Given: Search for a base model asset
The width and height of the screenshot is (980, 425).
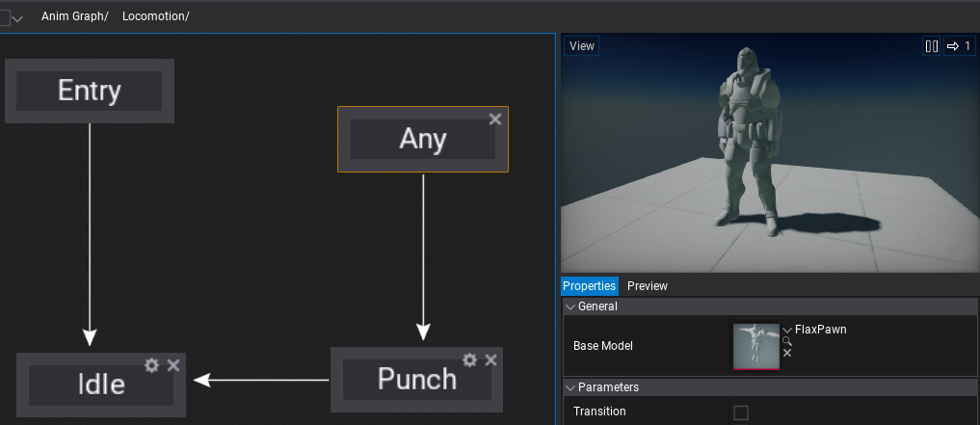Looking at the screenshot, I should click(x=787, y=341).
